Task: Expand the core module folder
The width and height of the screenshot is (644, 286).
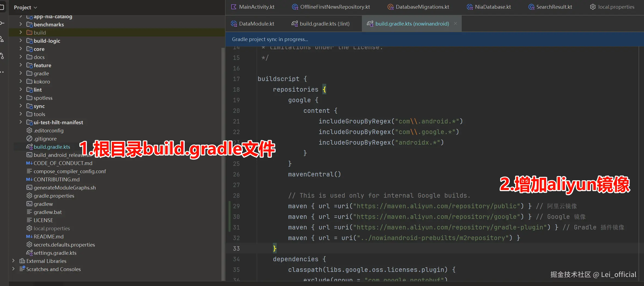Action: pos(21,49)
